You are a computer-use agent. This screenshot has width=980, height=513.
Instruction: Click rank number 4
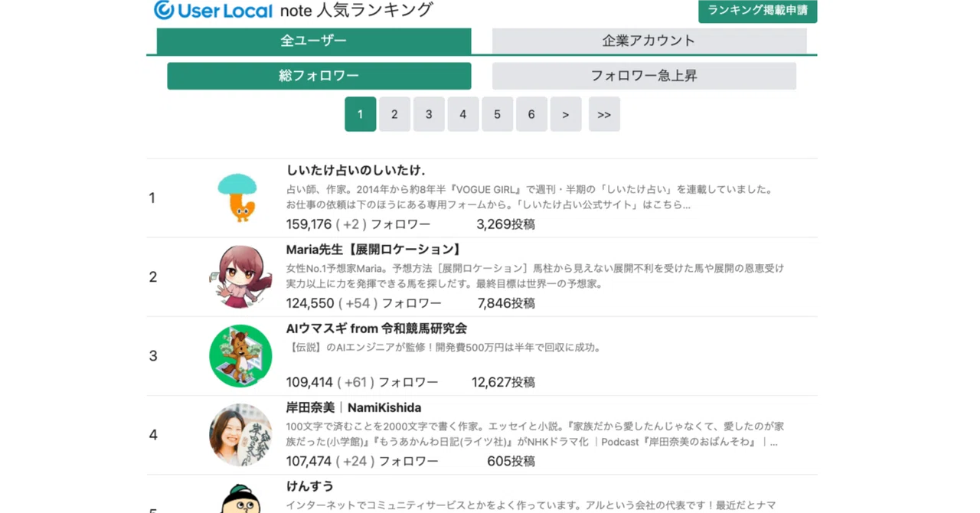153,435
